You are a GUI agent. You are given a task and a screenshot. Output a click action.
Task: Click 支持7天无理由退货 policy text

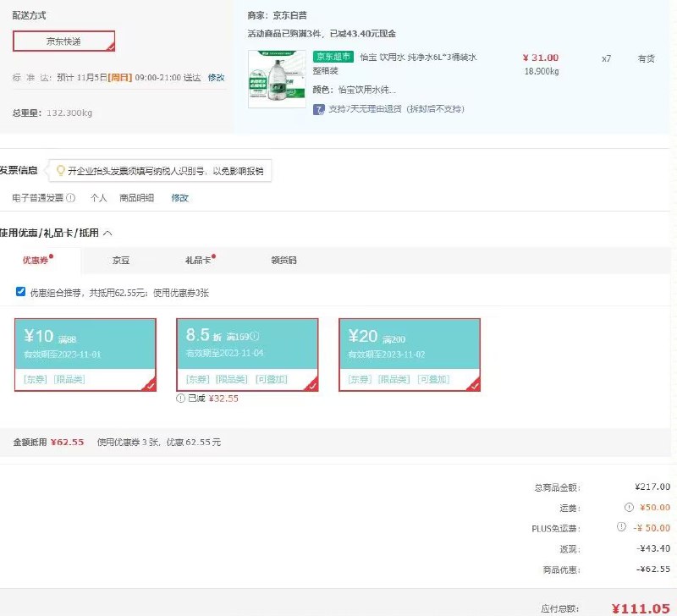396,109
